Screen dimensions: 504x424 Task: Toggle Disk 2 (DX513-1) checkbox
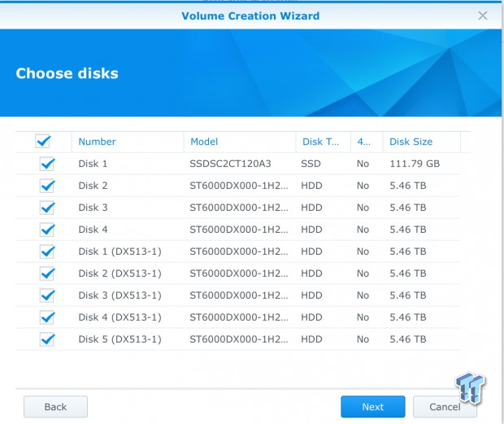click(47, 273)
